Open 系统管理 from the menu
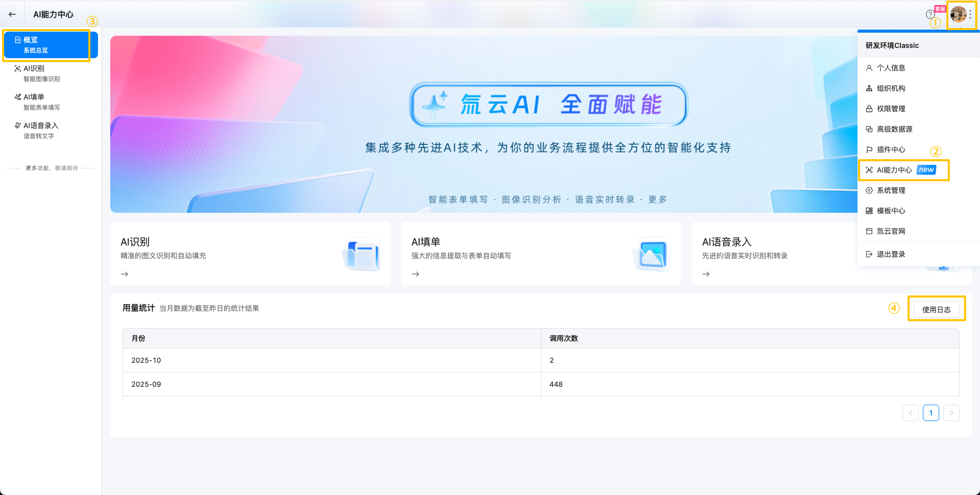Screen dimensions: 980x495 (891, 190)
